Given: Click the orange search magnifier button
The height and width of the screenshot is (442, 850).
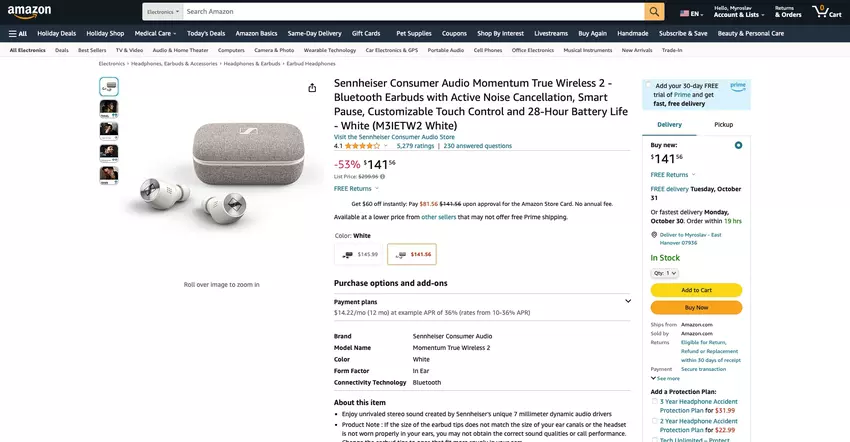Looking at the screenshot, I should pos(654,12).
